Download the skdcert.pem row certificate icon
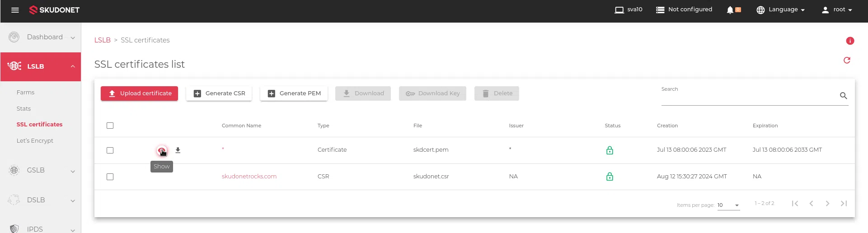The width and height of the screenshot is (868, 233). click(178, 150)
